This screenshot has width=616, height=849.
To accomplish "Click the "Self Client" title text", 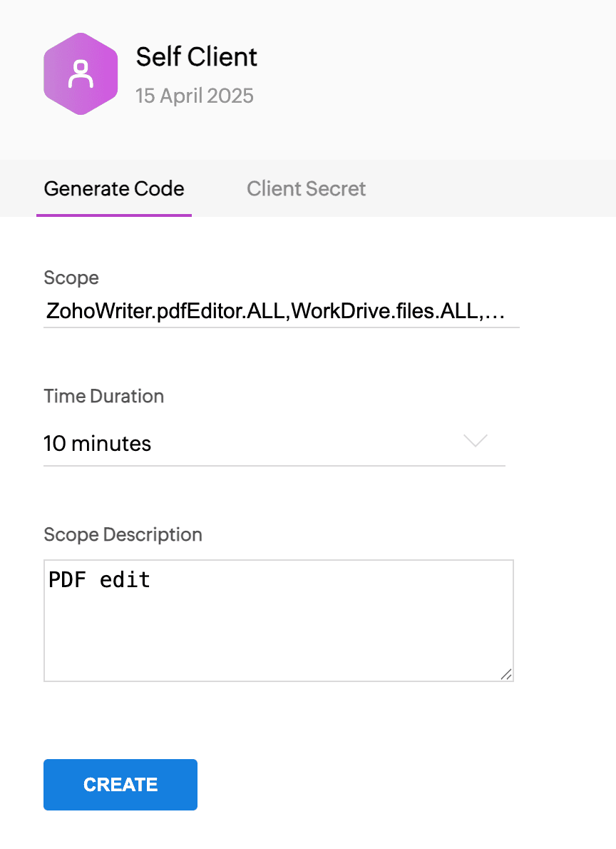I will 197,57.
